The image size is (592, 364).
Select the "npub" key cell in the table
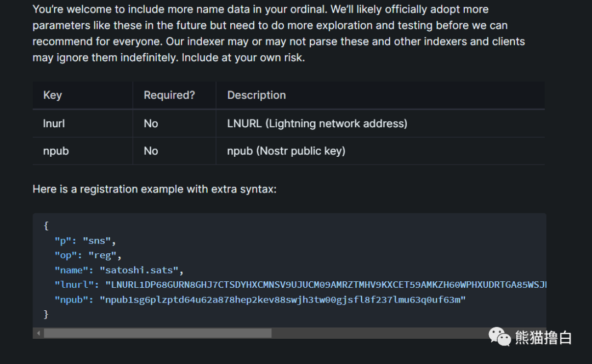[x=56, y=151]
